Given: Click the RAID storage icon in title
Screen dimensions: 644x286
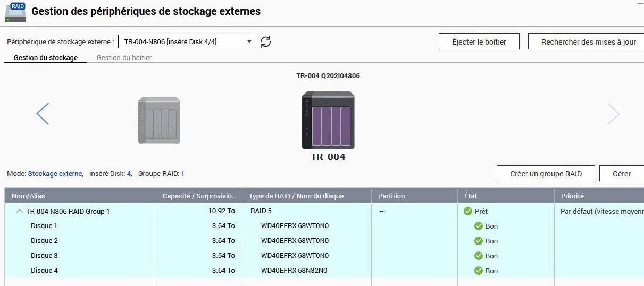Looking at the screenshot, I should point(15,12).
